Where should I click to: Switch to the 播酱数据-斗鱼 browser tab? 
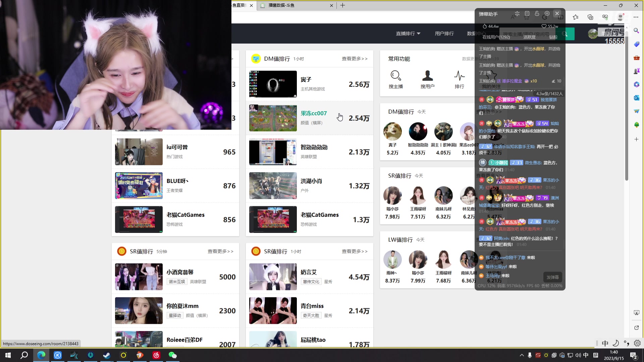[297, 5]
